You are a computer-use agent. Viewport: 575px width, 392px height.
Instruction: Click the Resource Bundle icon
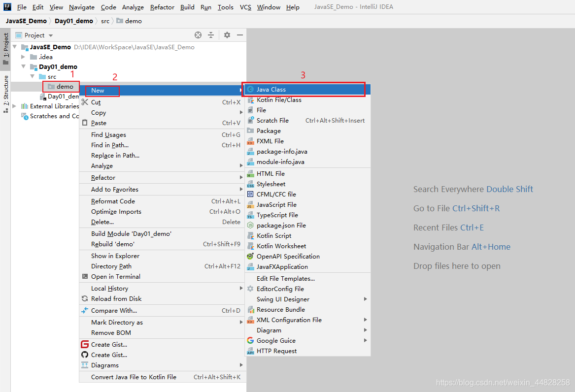tap(250, 310)
